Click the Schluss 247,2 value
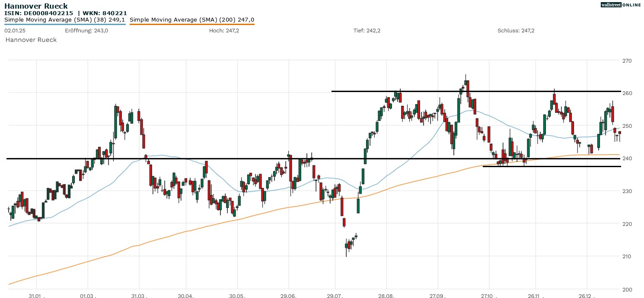 (516, 31)
